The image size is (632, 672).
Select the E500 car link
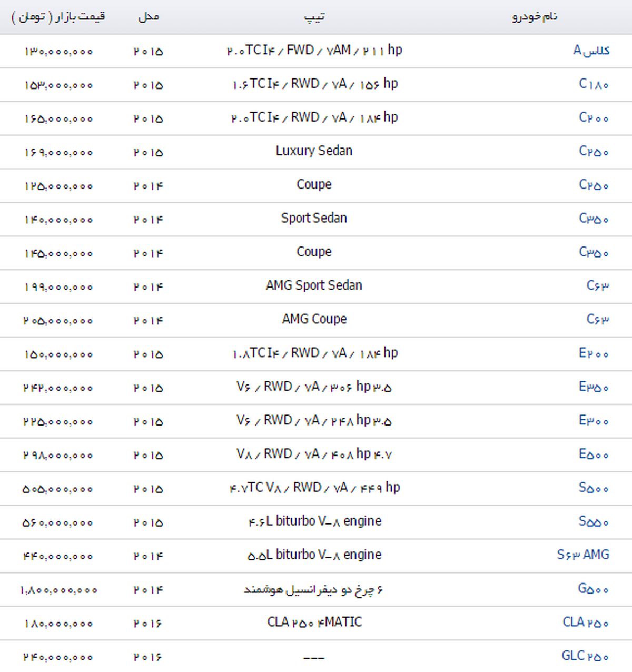click(594, 454)
